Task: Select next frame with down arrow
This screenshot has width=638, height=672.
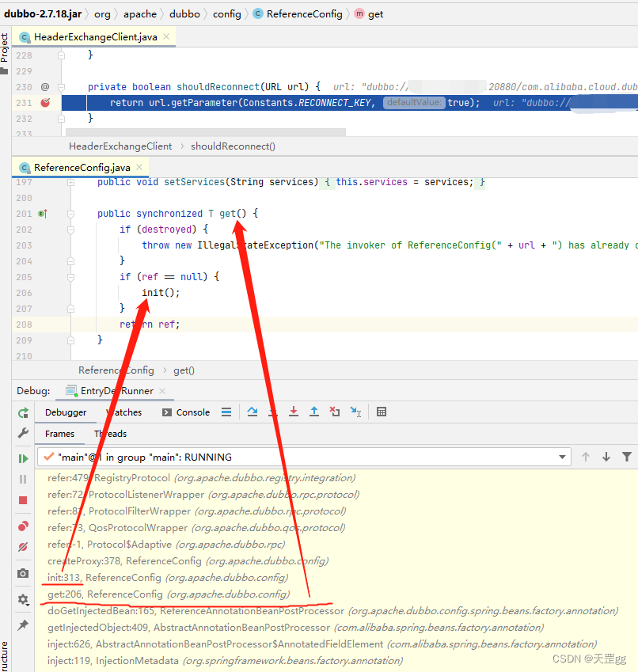Action: coord(606,457)
